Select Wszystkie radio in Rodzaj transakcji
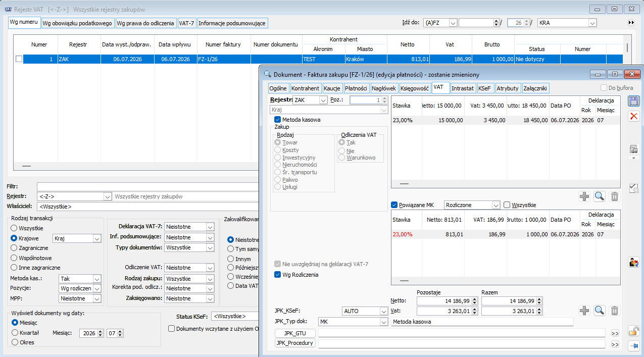Viewport: 644px width, 357px height. click(14, 228)
